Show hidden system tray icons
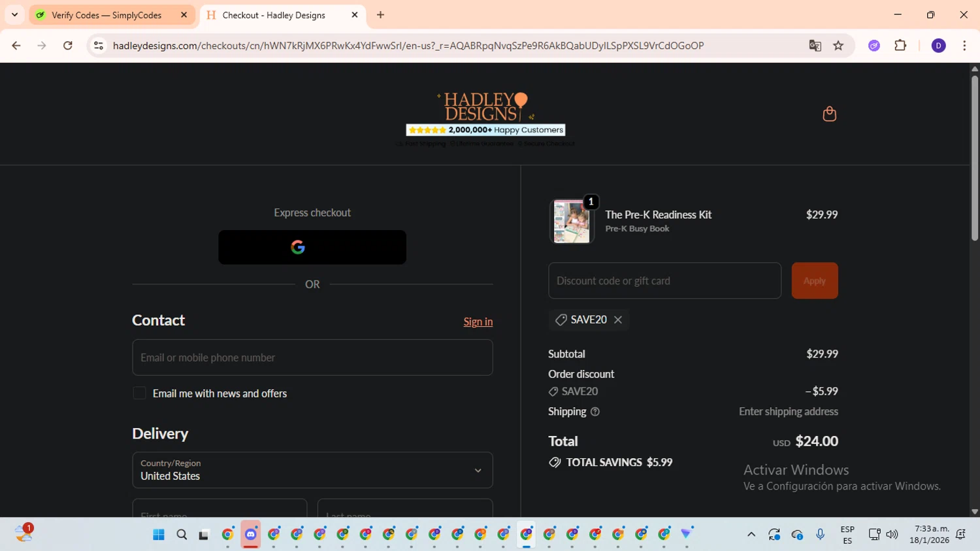This screenshot has width=980, height=551. (751, 535)
